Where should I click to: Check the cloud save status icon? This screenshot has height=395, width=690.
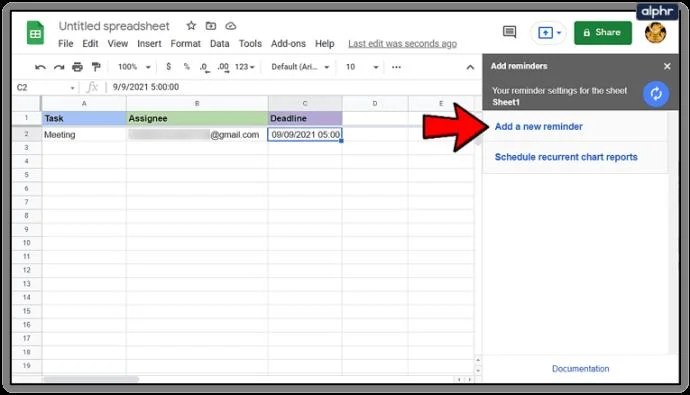coord(231,26)
